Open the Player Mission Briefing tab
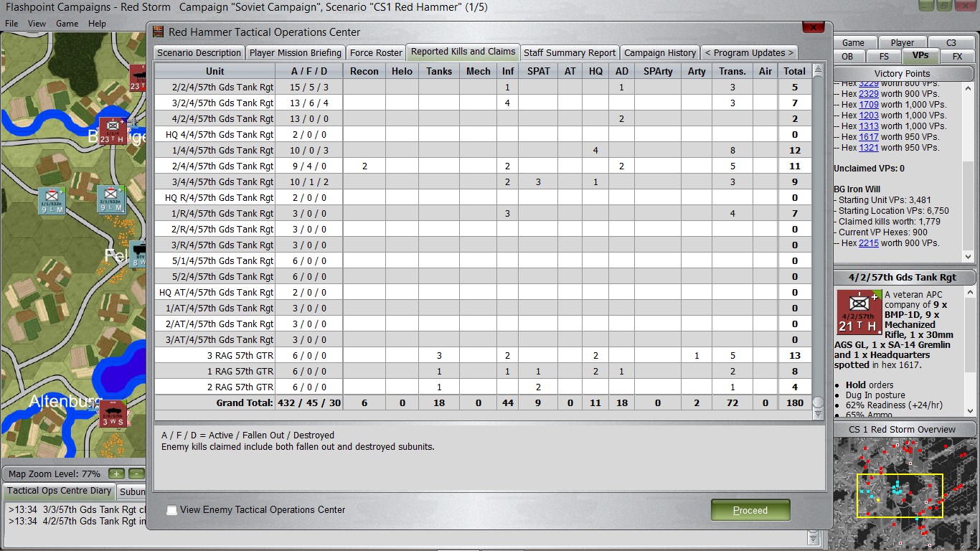980x551 pixels. tap(296, 53)
